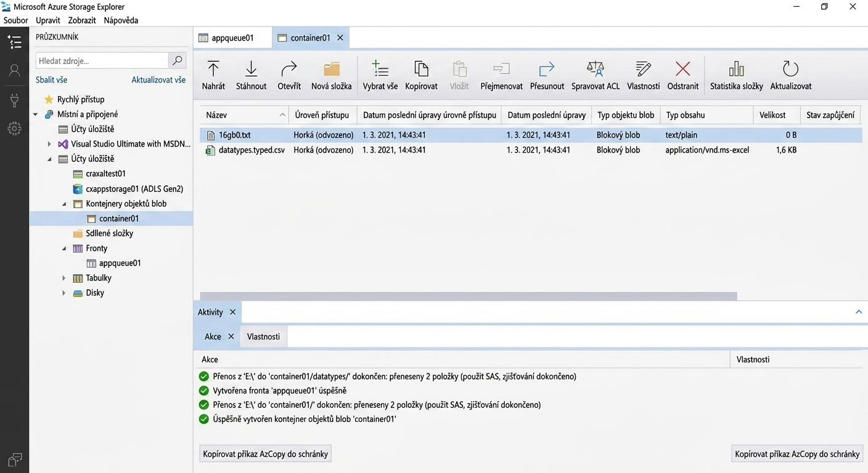Click the search magnifier icon
This screenshot has width=868, height=473.
click(178, 60)
